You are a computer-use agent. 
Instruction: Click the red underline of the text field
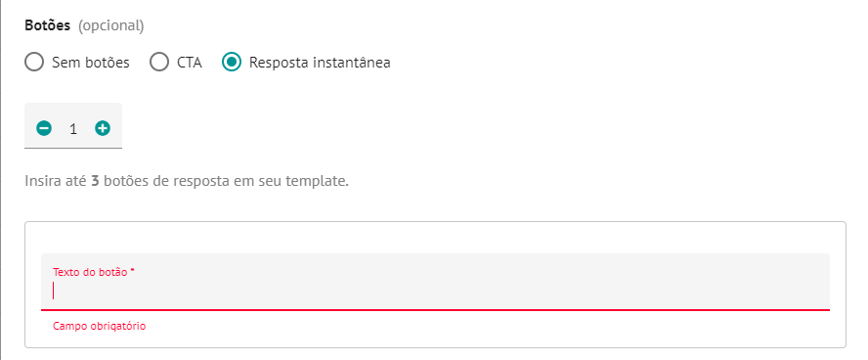pos(435,309)
